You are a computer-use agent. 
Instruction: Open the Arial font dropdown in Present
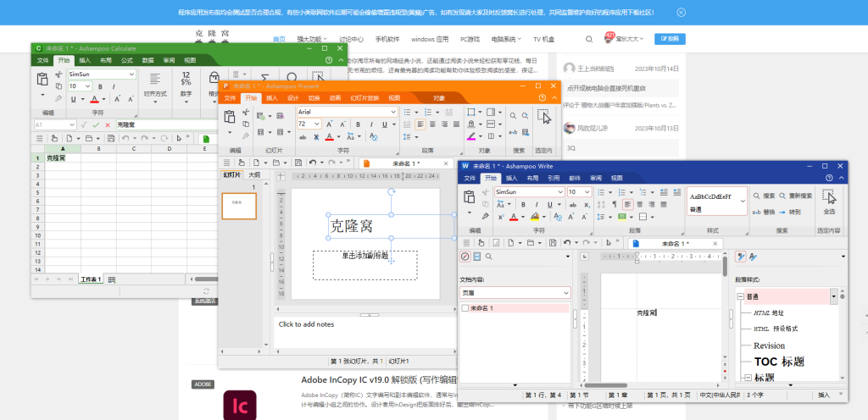(x=393, y=112)
